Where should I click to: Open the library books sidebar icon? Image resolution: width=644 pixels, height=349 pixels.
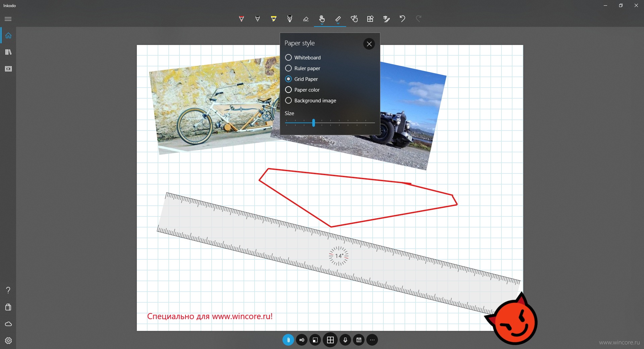coord(8,52)
